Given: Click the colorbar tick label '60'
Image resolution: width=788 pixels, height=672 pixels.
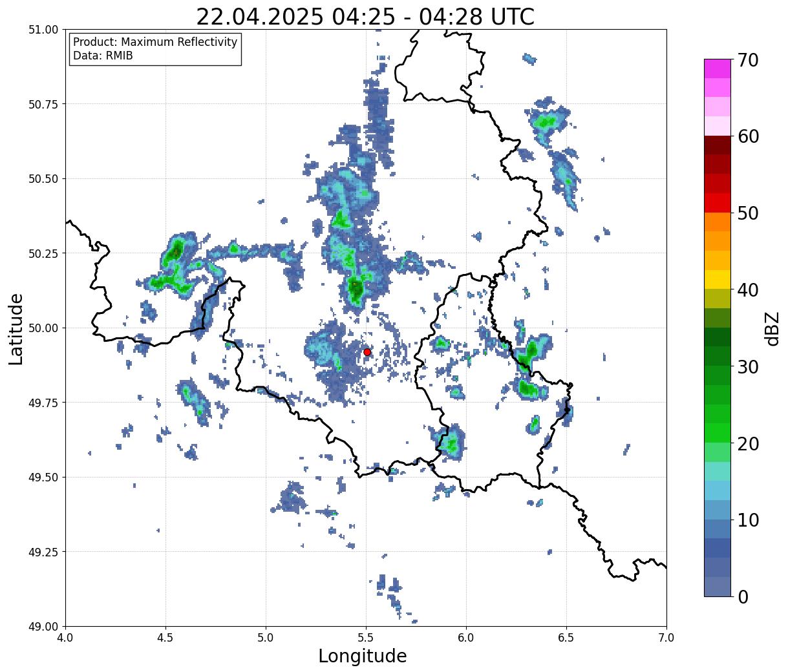Looking at the screenshot, I should tap(748, 136).
